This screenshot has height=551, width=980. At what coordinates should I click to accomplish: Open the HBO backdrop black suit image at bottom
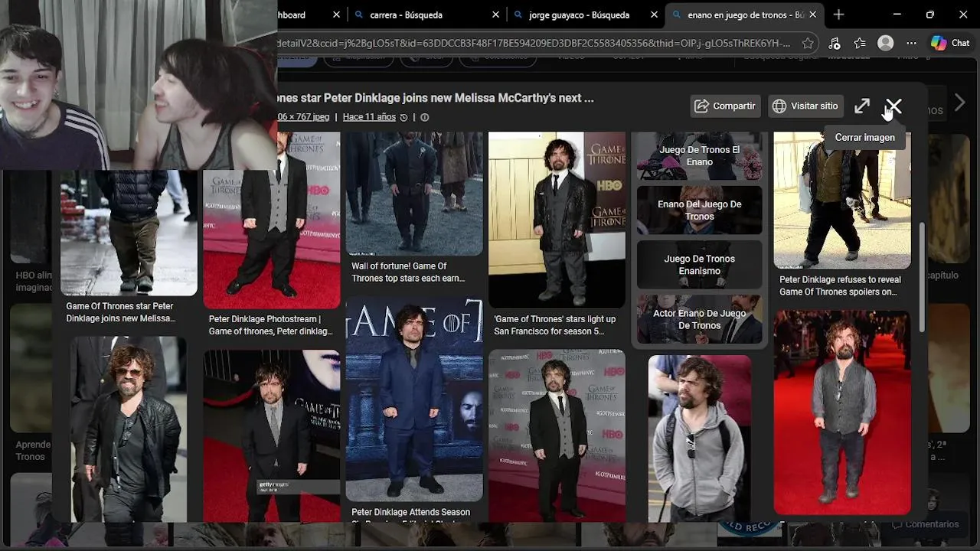(x=557, y=436)
